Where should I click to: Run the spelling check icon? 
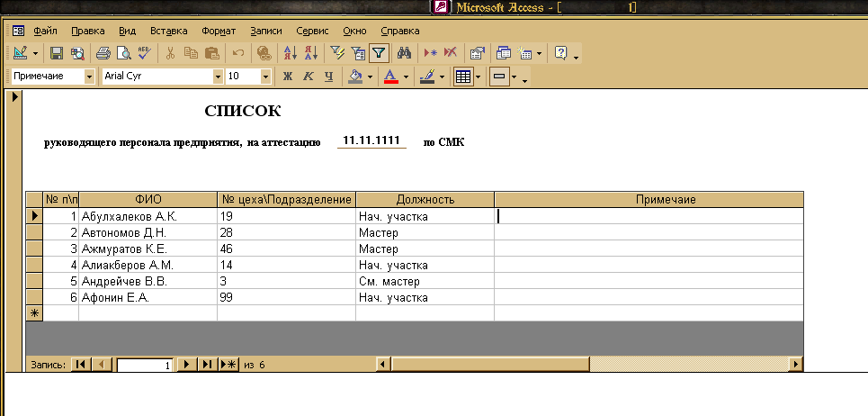[x=144, y=53]
